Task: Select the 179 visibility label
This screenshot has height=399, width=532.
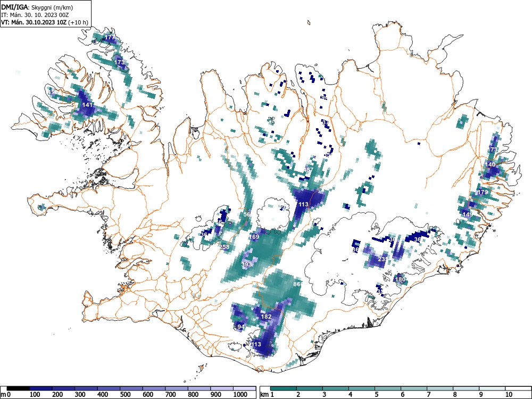Action: (483, 192)
